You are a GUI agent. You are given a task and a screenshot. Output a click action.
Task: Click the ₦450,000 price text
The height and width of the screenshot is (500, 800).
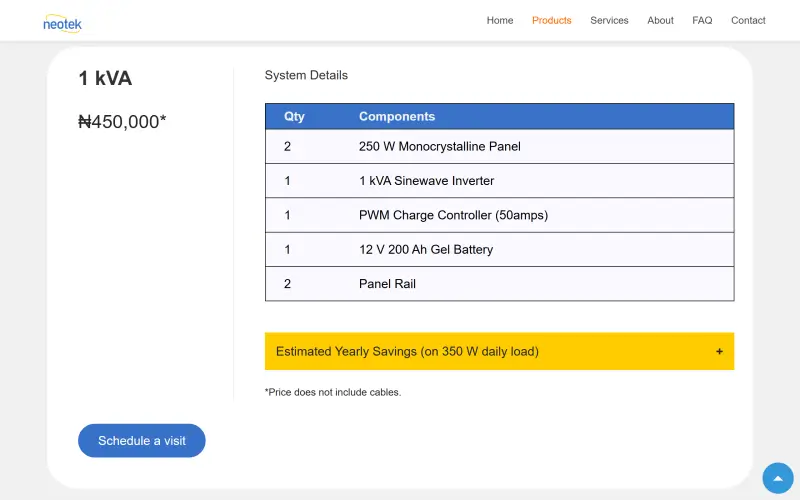pyautogui.click(x=122, y=121)
